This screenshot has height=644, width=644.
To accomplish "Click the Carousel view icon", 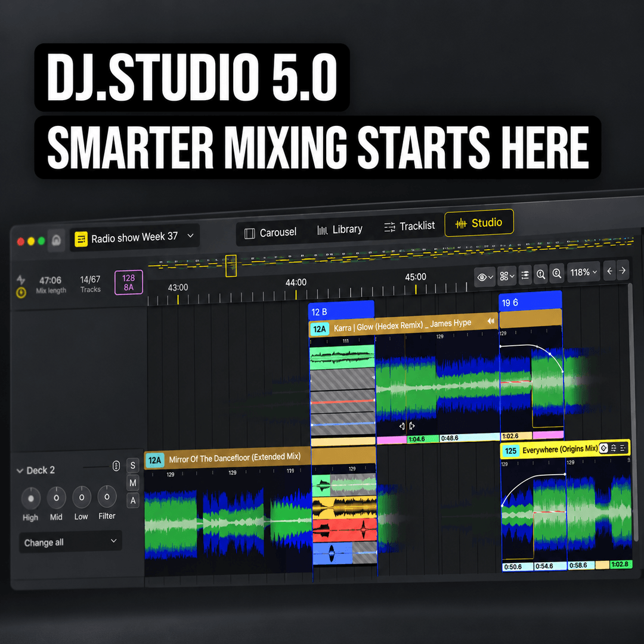I will (249, 233).
